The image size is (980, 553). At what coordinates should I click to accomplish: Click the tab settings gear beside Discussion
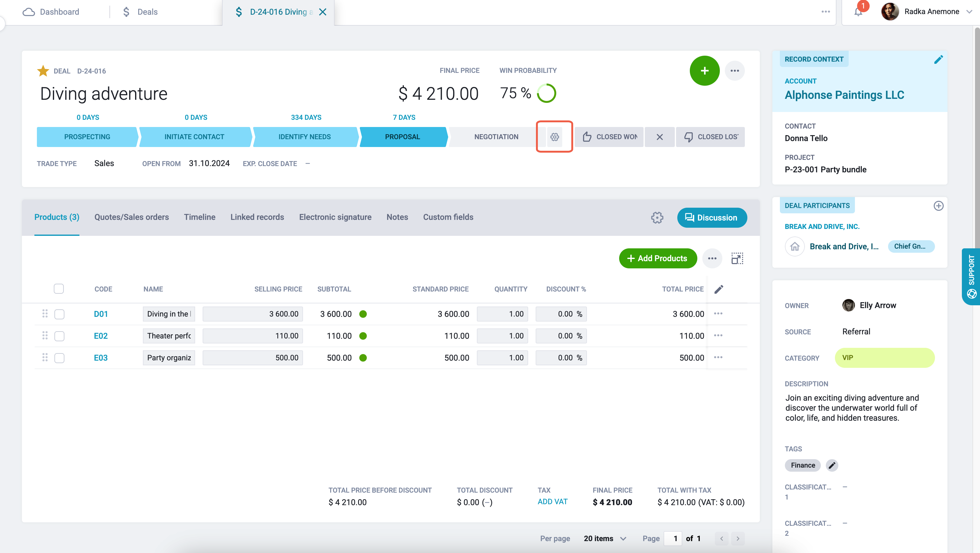(x=657, y=217)
